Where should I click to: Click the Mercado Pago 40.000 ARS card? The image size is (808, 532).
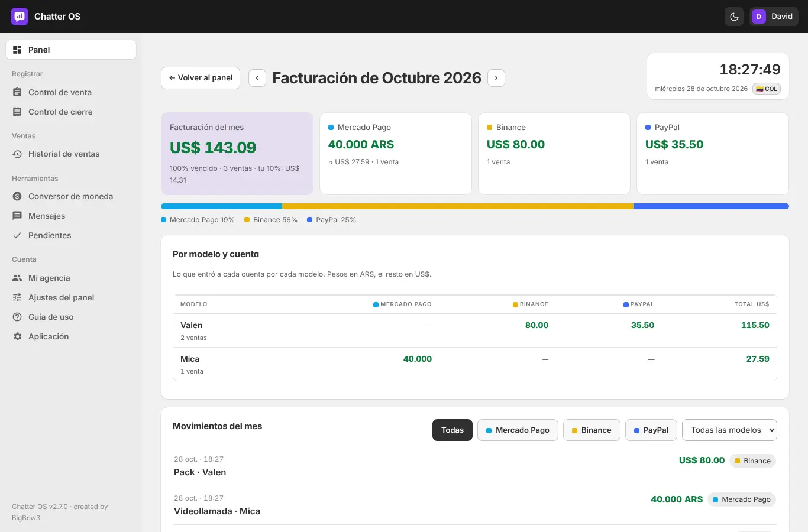396,154
